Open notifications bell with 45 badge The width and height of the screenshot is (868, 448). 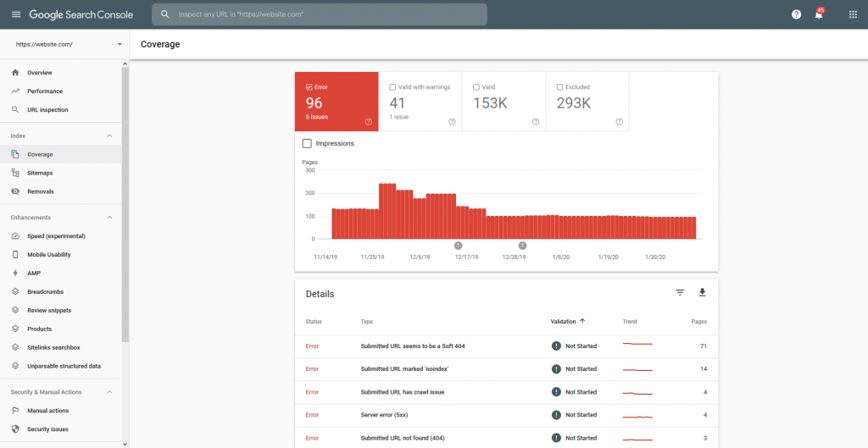[820, 14]
